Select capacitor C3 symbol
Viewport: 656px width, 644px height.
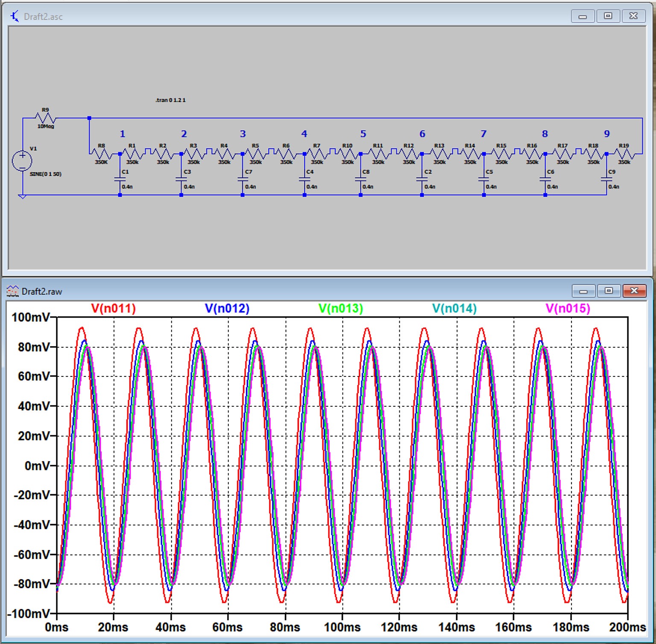pos(181,180)
